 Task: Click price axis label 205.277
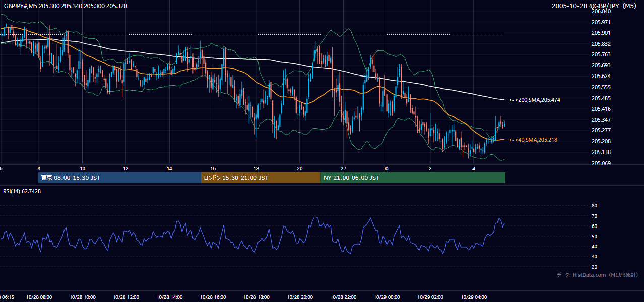[x=601, y=130]
